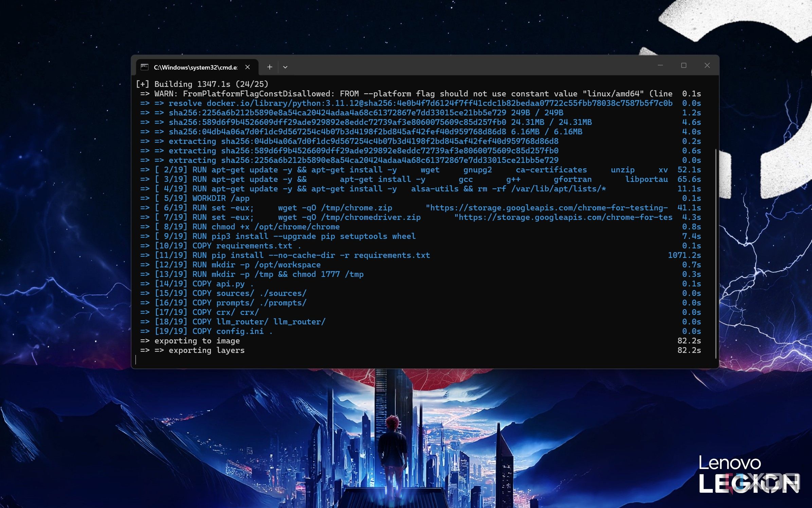Close the cmd.exe terminal tab
Image resolution: width=812 pixels, height=508 pixels.
click(x=248, y=67)
